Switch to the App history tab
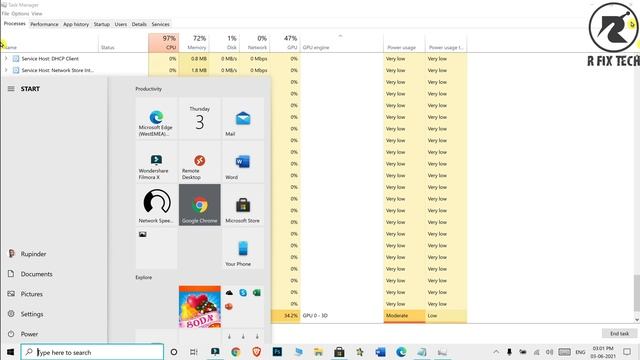The height and width of the screenshot is (360, 640). pos(76,24)
